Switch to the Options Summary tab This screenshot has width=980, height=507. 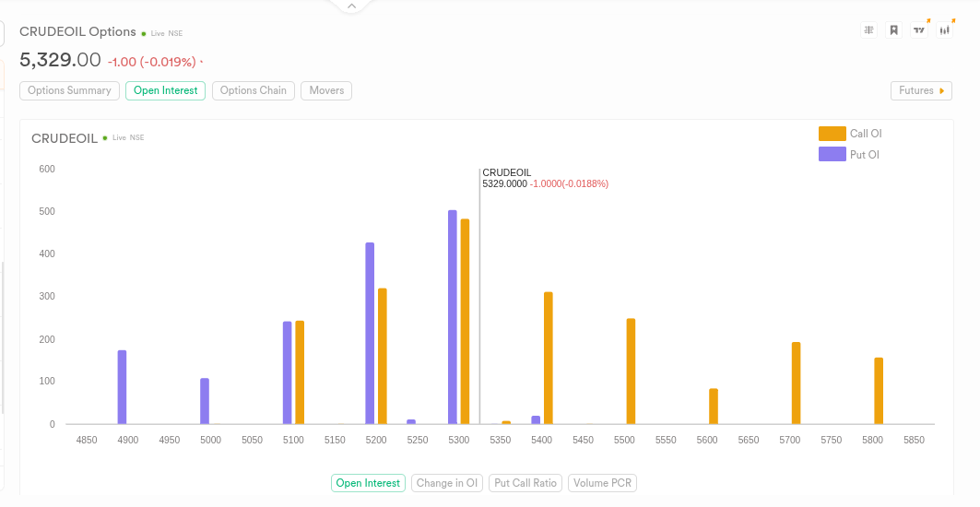tap(69, 90)
